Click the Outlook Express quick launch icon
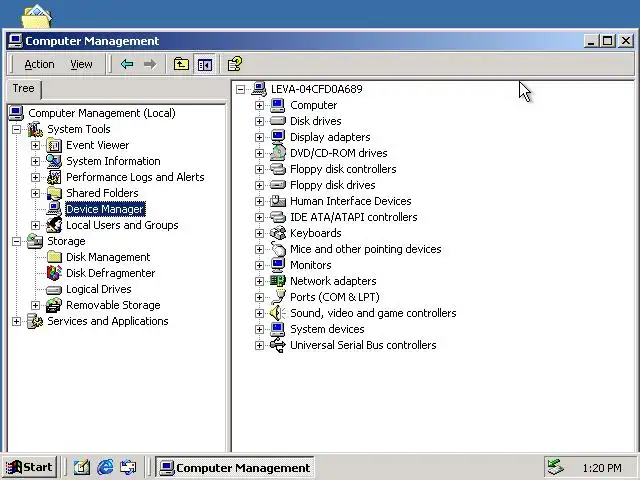Viewport: 640px width, 480px height. (128, 467)
